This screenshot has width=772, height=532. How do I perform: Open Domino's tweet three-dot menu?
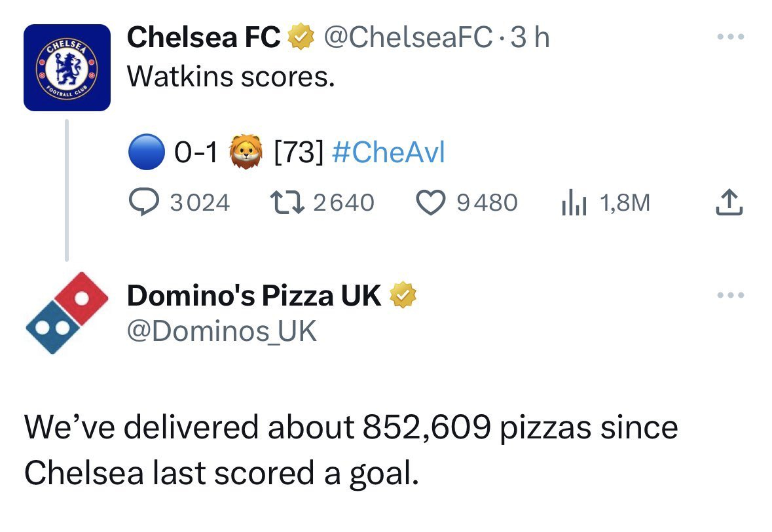(729, 296)
